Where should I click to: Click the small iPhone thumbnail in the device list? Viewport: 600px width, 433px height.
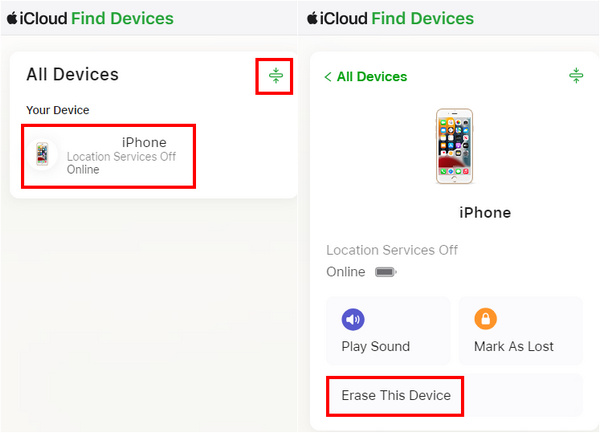pyautogui.click(x=42, y=155)
